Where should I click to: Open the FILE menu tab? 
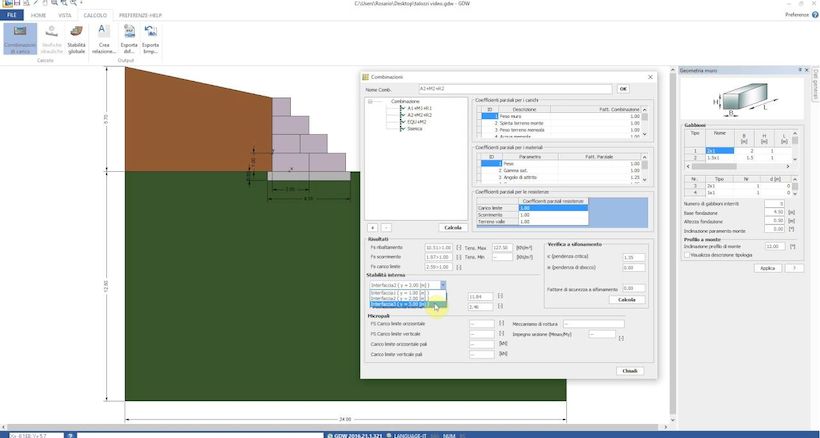(x=13, y=16)
